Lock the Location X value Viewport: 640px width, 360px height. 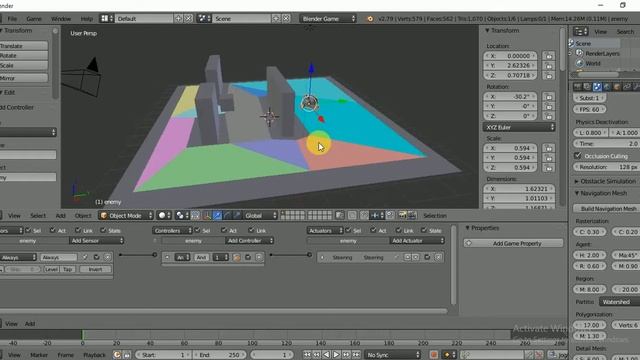click(x=549, y=56)
